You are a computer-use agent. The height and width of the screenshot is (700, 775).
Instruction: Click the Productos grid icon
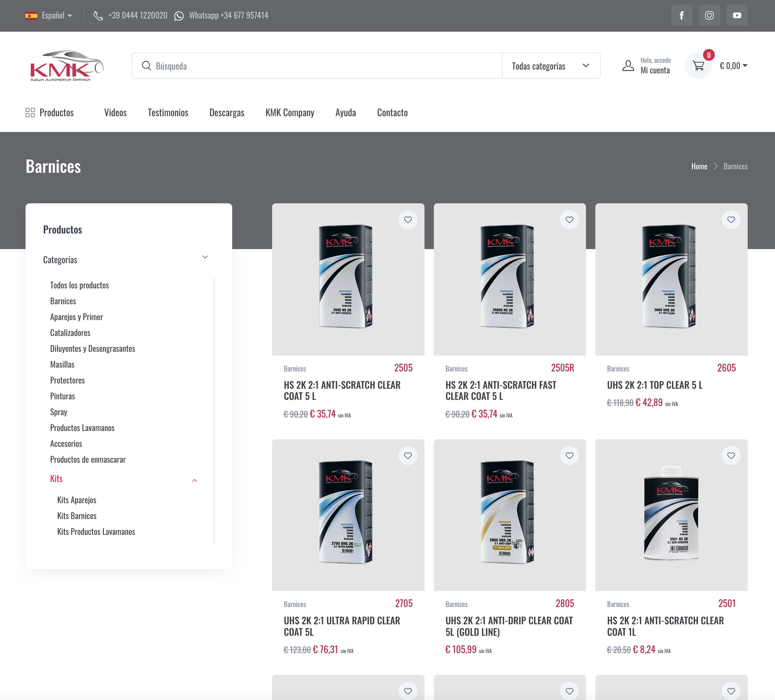pos(30,113)
